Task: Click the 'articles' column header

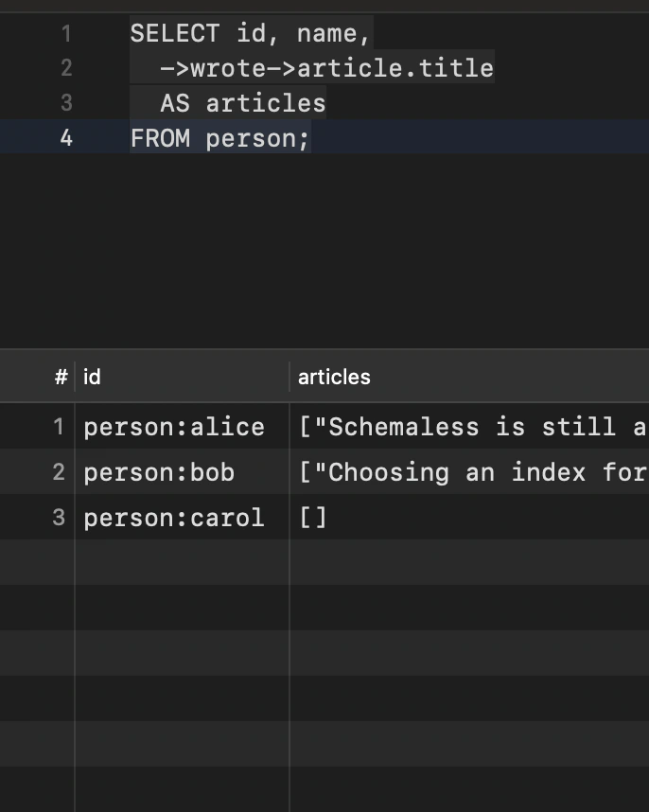Action: pyautogui.click(x=469, y=377)
